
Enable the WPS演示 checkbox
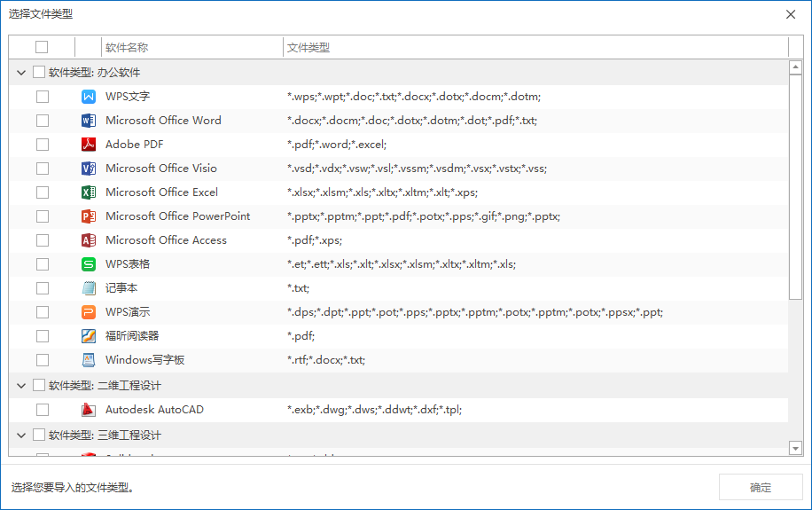[43, 312]
